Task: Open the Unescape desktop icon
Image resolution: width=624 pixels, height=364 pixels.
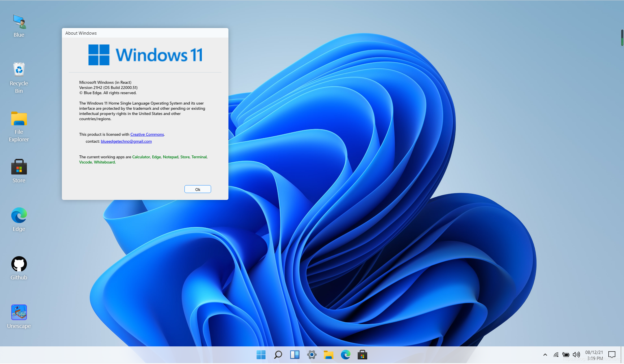Action: (x=19, y=317)
